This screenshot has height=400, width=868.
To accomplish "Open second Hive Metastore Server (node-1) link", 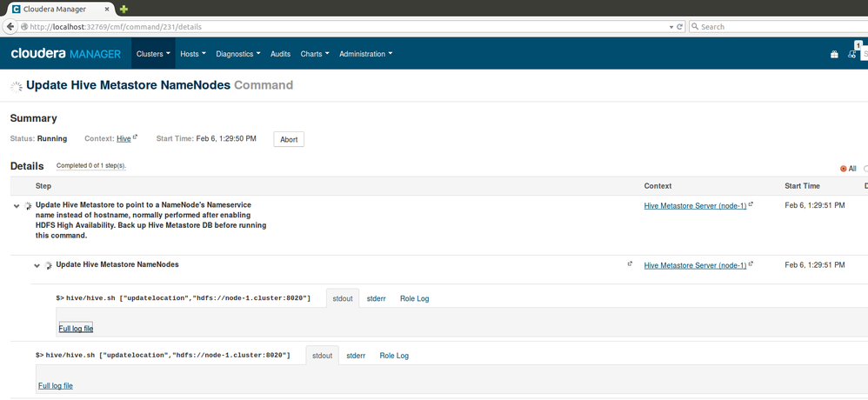I will pos(695,265).
